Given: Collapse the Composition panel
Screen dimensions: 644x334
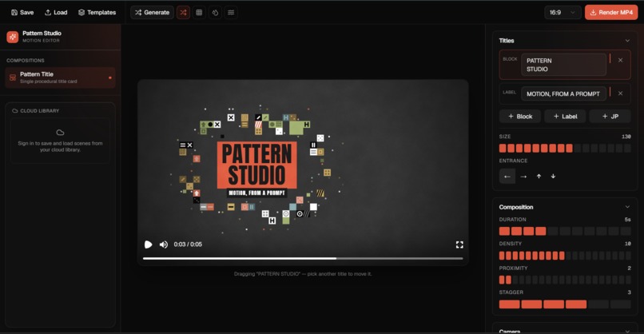Looking at the screenshot, I should 627,207.
